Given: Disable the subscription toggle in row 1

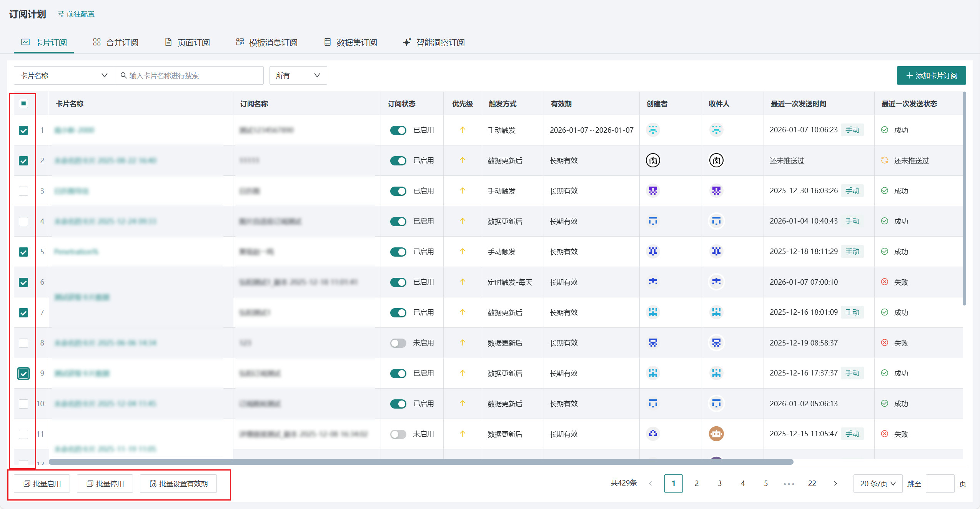Looking at the screenshot, I should [x=398, y=130].
